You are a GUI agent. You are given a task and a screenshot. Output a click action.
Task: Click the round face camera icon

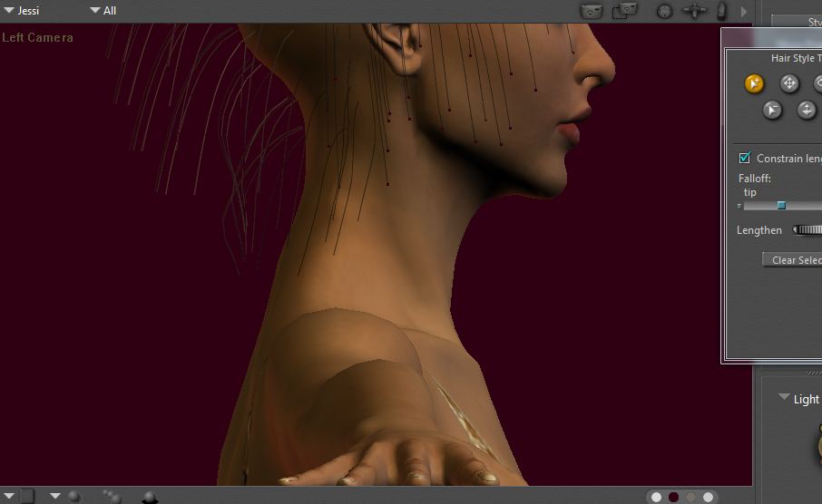664,11
